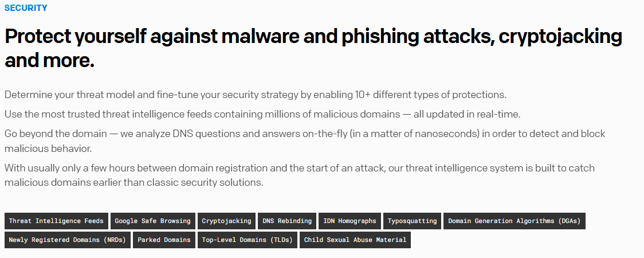Click the 'Determine your threat model' paragraph

[x=255, y=95]
